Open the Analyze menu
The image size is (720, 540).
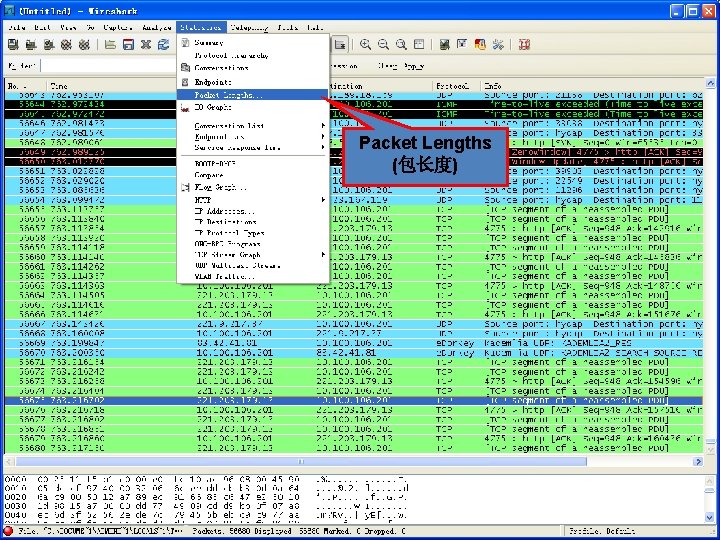(157, 28)
